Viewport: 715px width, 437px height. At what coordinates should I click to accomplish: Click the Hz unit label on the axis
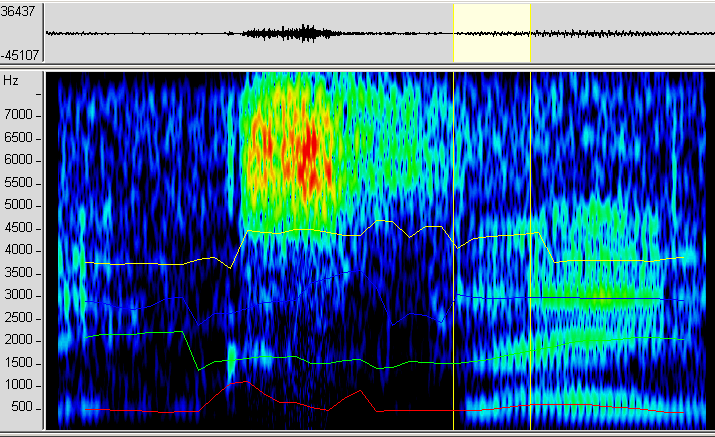[x=11, y=80]
